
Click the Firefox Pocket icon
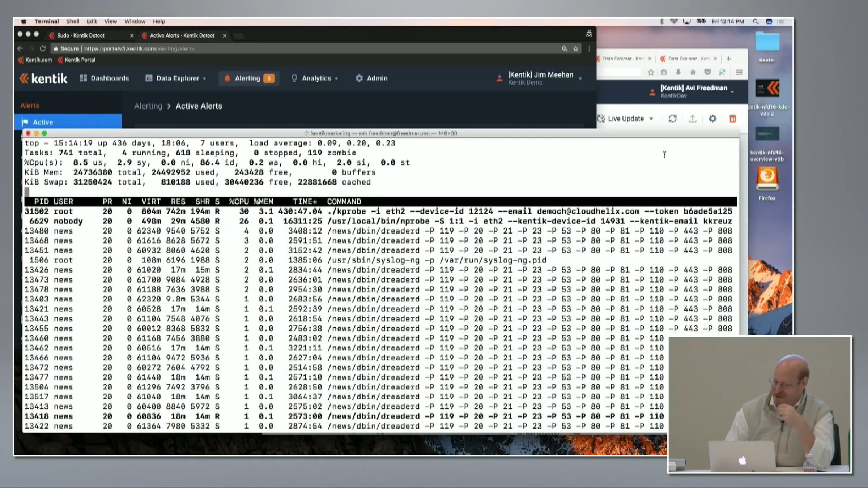pyautogui.click(x=707, y=72)
